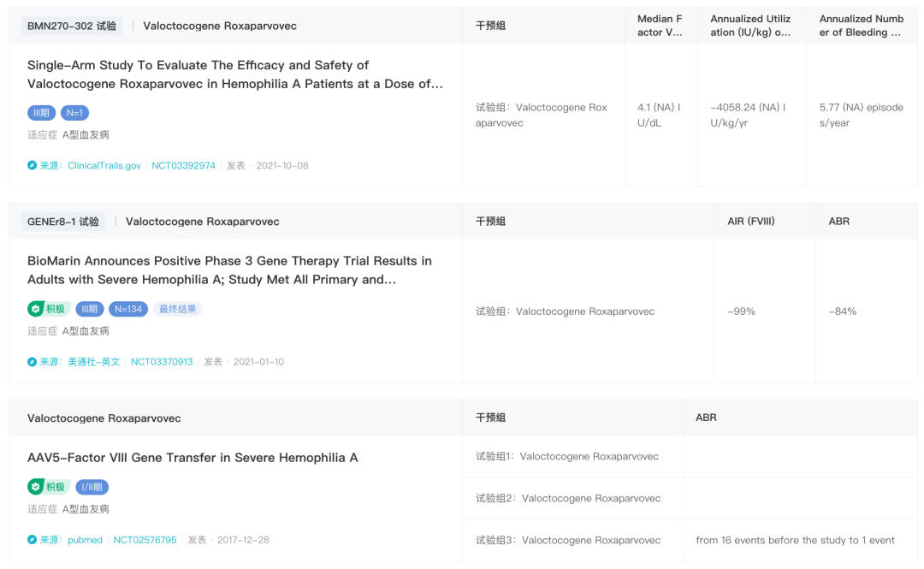924x569 pixels.
Task: Click the BMN270-302 试验 tag
Action: pos(72,26)
